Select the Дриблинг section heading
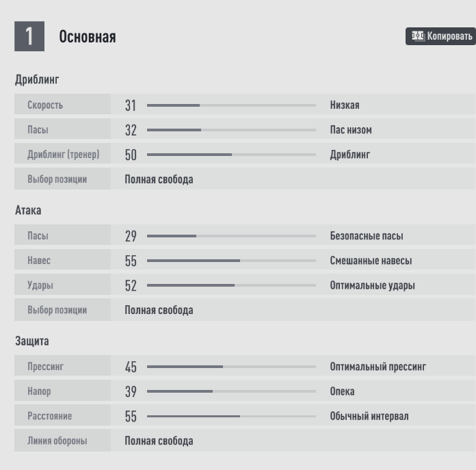The image size is (476, 470). click(x=37, y=80)
